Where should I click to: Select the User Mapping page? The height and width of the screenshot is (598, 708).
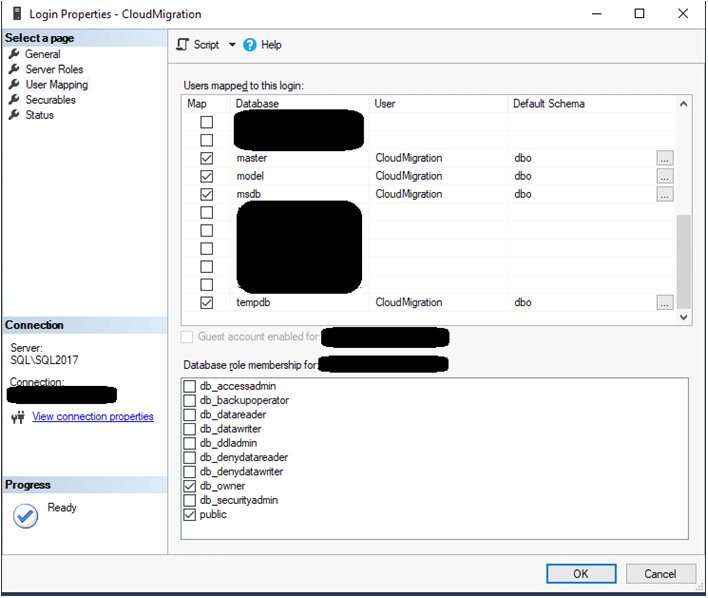56,85
